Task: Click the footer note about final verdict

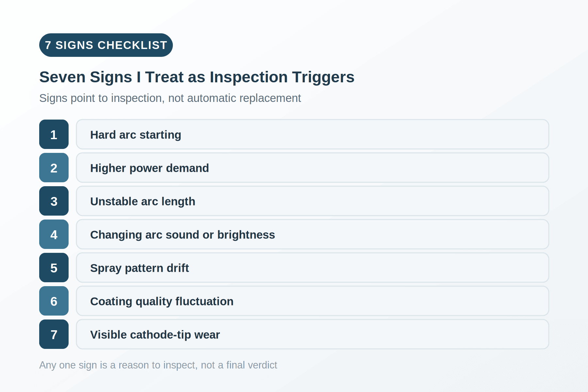Action: tap(158, 365)
